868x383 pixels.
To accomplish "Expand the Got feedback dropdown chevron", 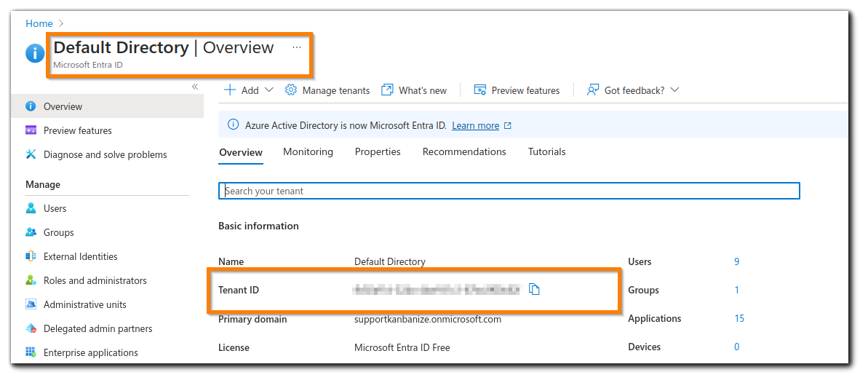I will click(x=674, y=90).
